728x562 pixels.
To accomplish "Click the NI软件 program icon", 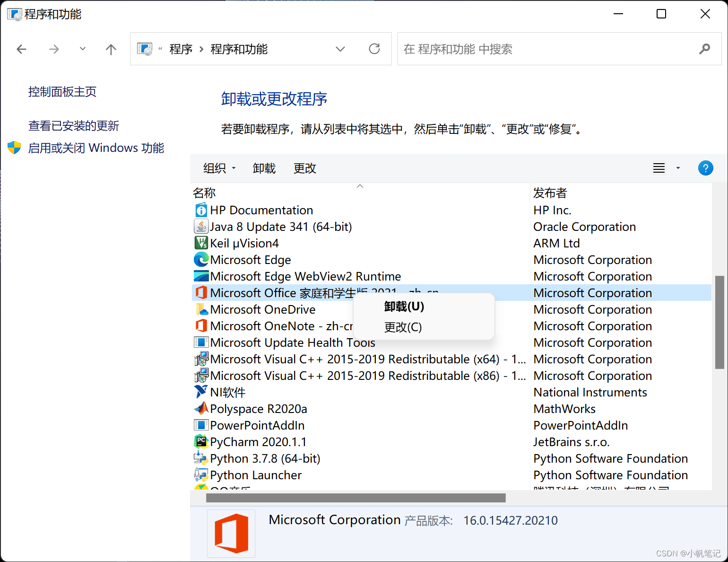I will 201,392.
